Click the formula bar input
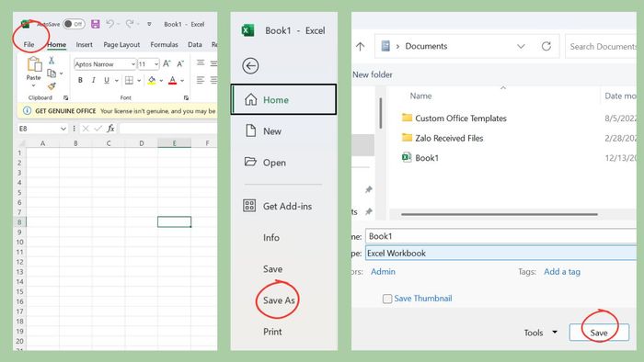This screenshot has width=644, height=362. 168,129
